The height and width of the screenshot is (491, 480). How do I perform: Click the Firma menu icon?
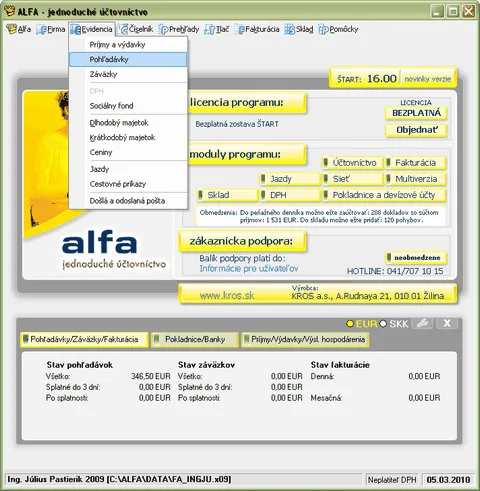point(41,30)
